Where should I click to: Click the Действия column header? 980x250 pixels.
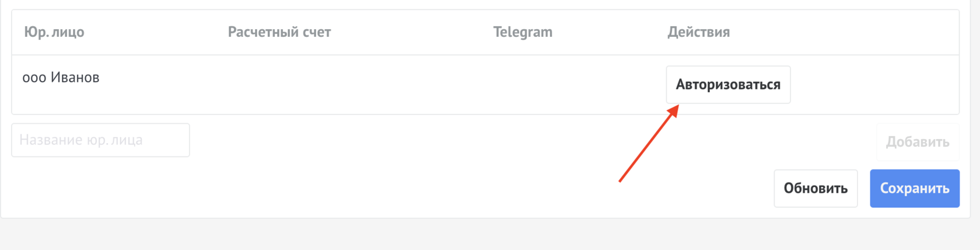point(698,32)
